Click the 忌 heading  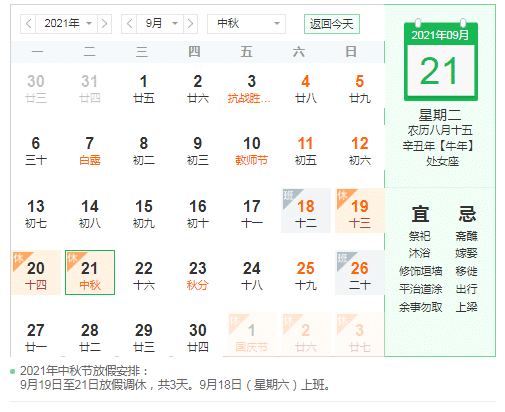(467, 214)
